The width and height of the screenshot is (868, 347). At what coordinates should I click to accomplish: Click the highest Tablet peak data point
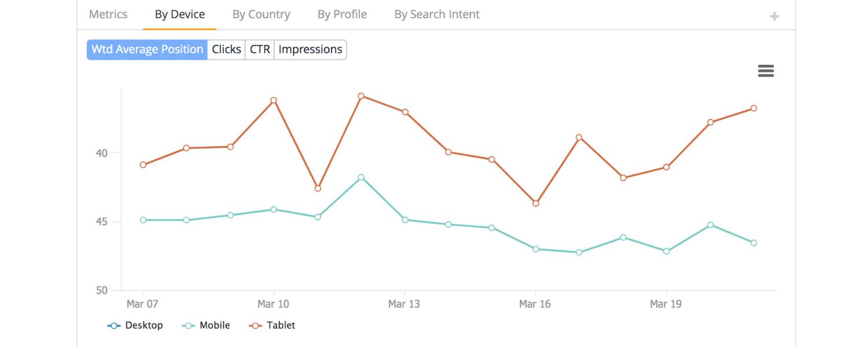coord(362,96)
